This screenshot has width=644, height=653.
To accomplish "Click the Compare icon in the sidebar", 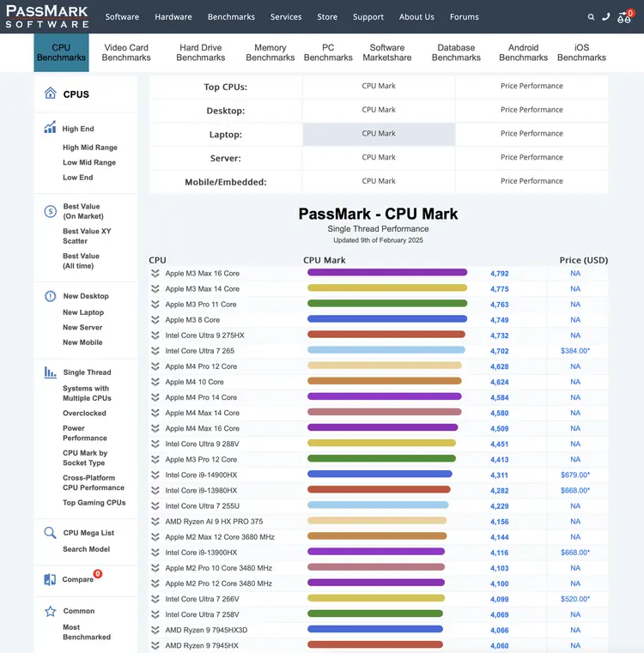I will [x=50, y=579].
